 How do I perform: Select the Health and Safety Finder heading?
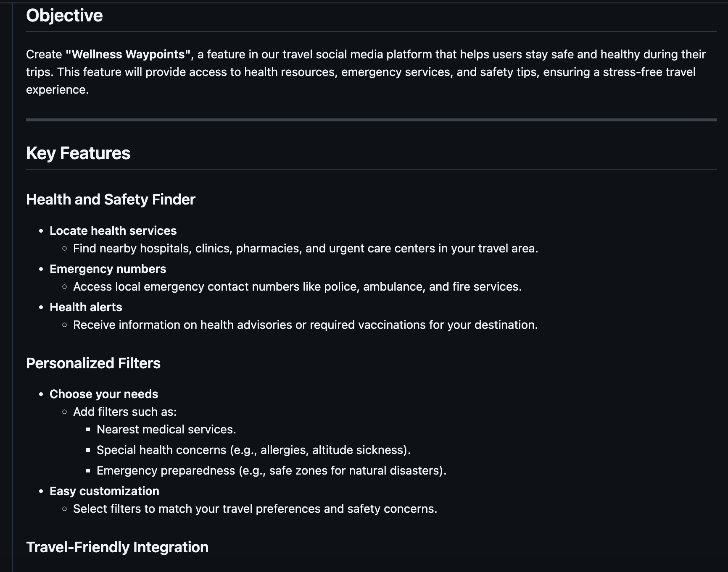111,199
